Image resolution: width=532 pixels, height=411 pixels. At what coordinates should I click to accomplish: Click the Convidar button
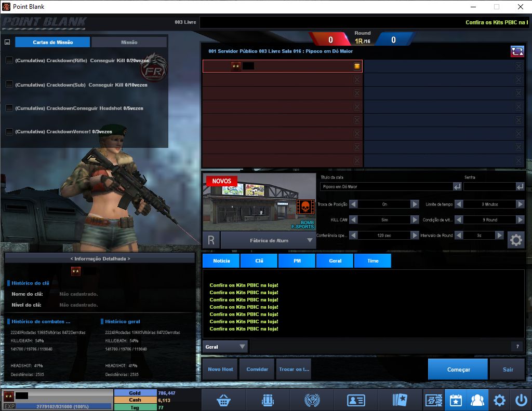(x=257, y=369)
